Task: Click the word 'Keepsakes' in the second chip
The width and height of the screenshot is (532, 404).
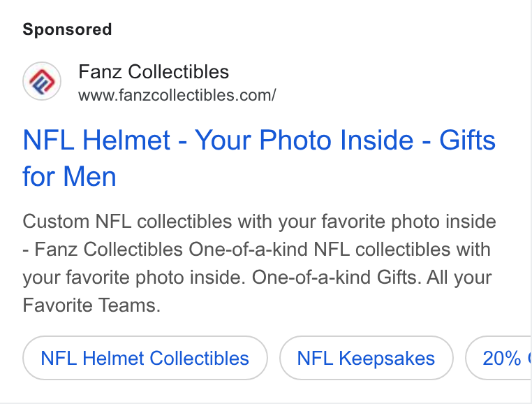Action: (x=387, y=358)
